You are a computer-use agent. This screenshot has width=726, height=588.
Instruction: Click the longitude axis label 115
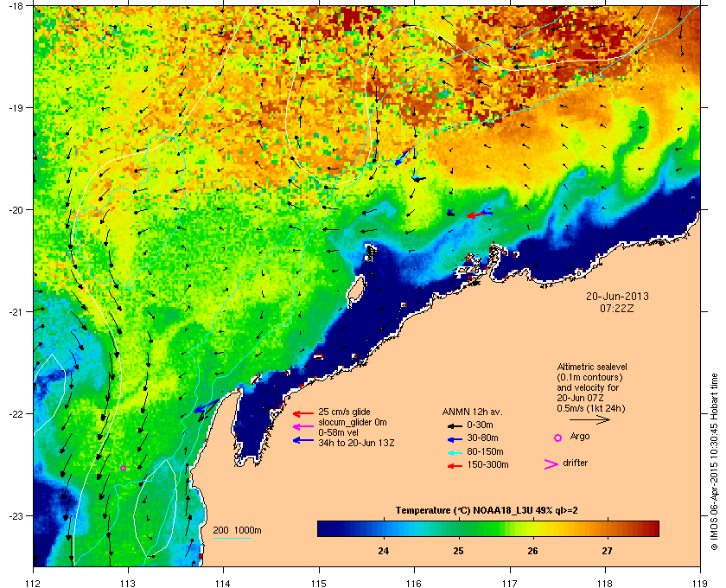(x=319, y=584)
